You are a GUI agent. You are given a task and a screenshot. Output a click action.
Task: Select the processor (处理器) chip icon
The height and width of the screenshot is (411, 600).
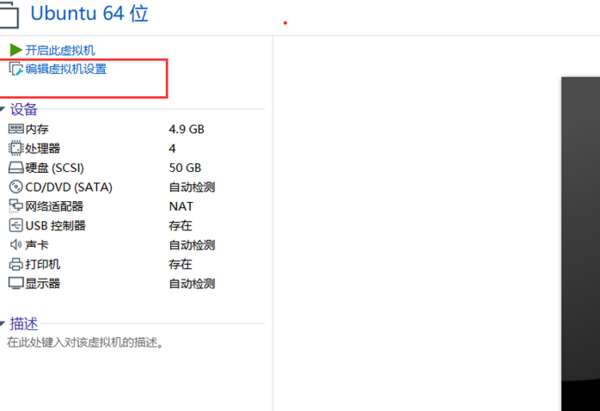(x=16, y=148)
